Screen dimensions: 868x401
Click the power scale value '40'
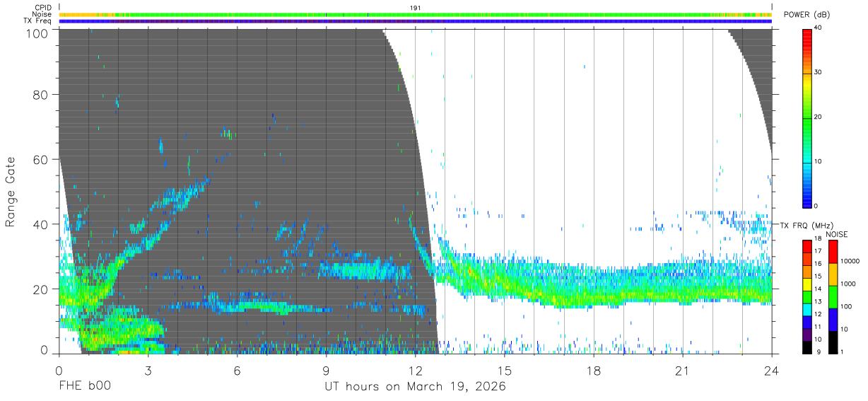(x=819, y=28)
